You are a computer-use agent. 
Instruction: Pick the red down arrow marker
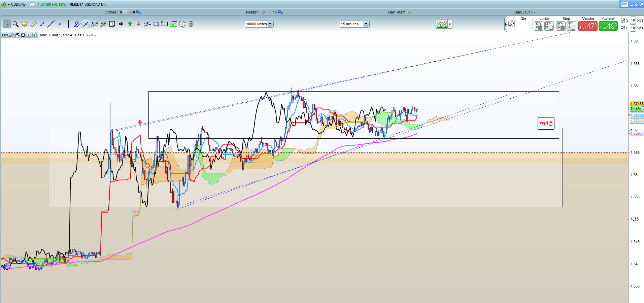tap(138, 24)
